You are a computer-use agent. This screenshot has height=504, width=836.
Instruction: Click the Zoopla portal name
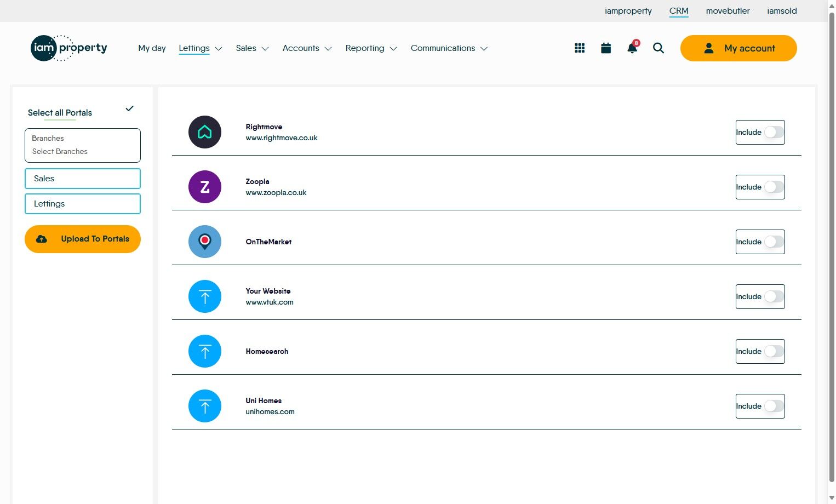tap(257, 181)
